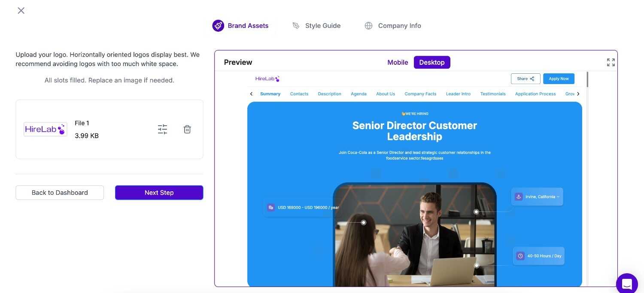Click Share button in preview
644x293 pixels.
(x=526, y=79)
